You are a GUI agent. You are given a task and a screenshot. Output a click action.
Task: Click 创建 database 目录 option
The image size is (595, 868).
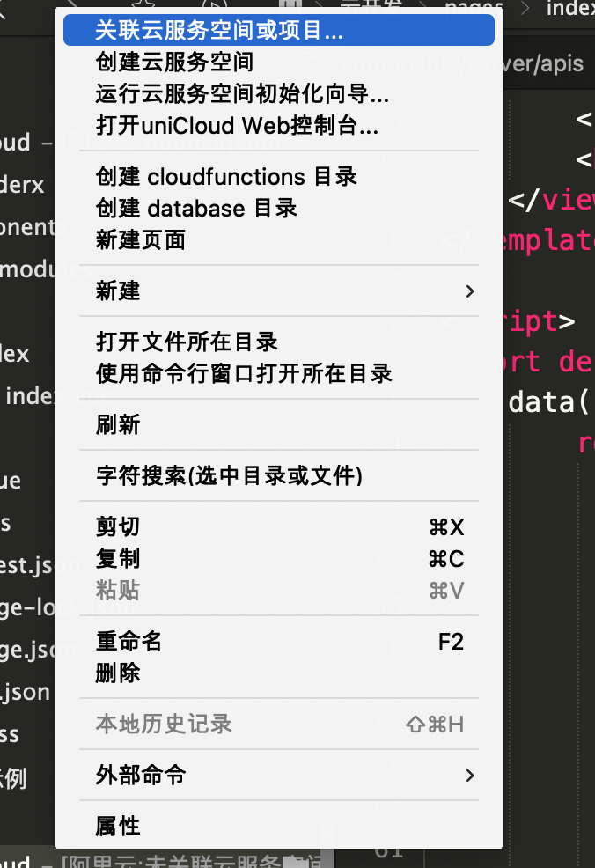(x=279, y=209)
